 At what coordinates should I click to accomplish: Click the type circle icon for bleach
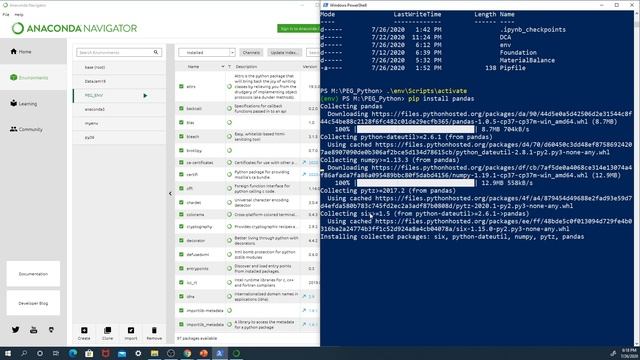(x=229, y=136)
